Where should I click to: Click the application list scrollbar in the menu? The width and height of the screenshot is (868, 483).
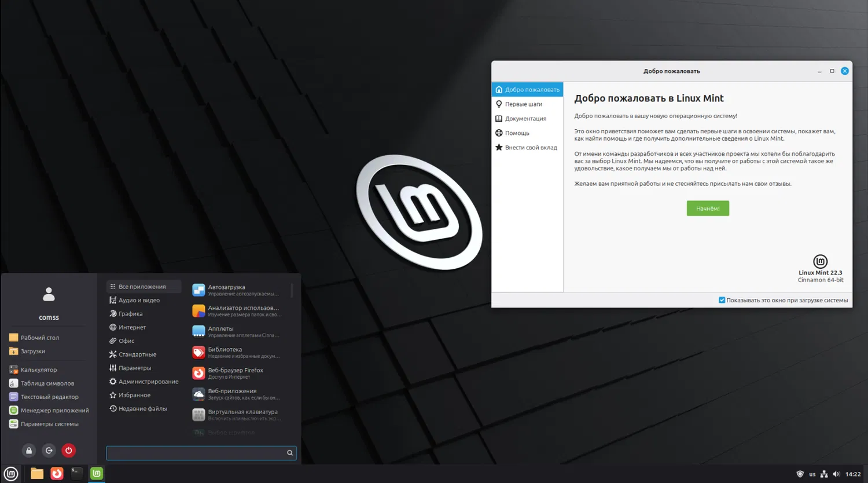292,290
